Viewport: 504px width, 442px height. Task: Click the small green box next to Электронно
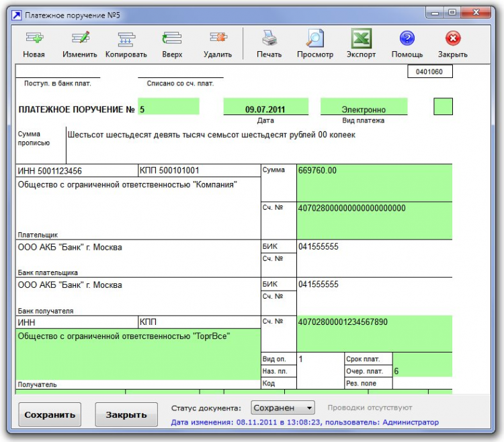tap(443, 106)
